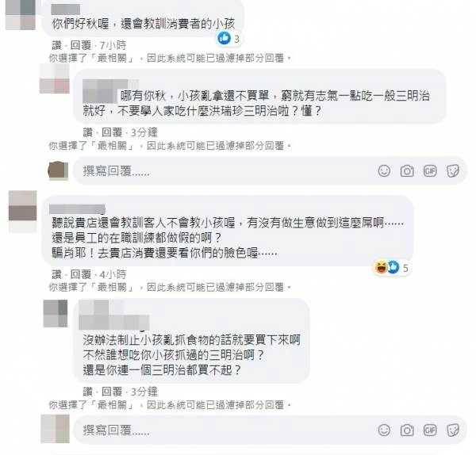The height and width of the screenshot is (455, 476).
Task: Reply to the comment posted 4小時 ago
Action: tap(81, 274)
